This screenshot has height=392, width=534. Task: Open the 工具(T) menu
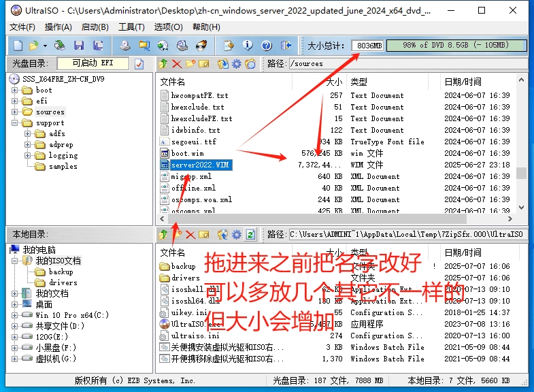click(131, 27)
